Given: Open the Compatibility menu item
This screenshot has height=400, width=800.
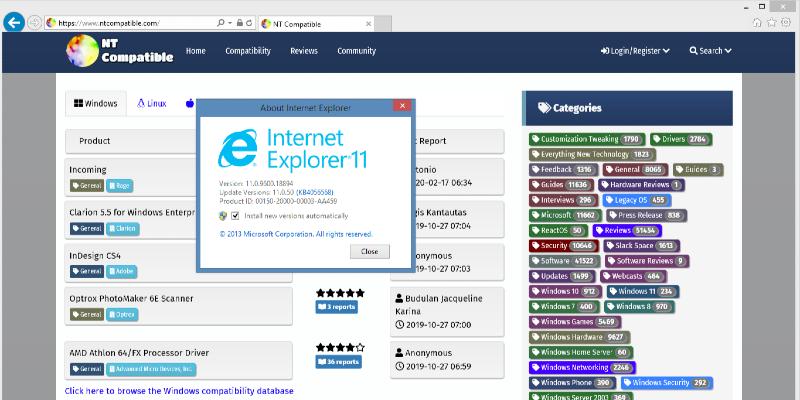Looking at the screenshot, I should (248, 51).
